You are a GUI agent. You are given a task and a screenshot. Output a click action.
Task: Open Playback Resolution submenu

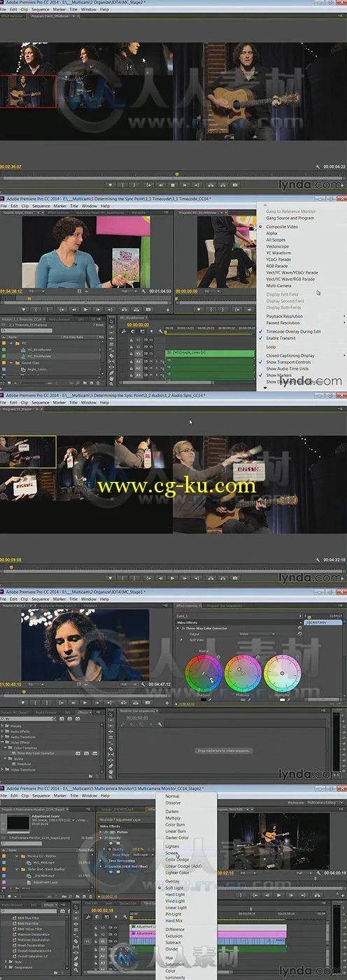[x=285, y=316]
